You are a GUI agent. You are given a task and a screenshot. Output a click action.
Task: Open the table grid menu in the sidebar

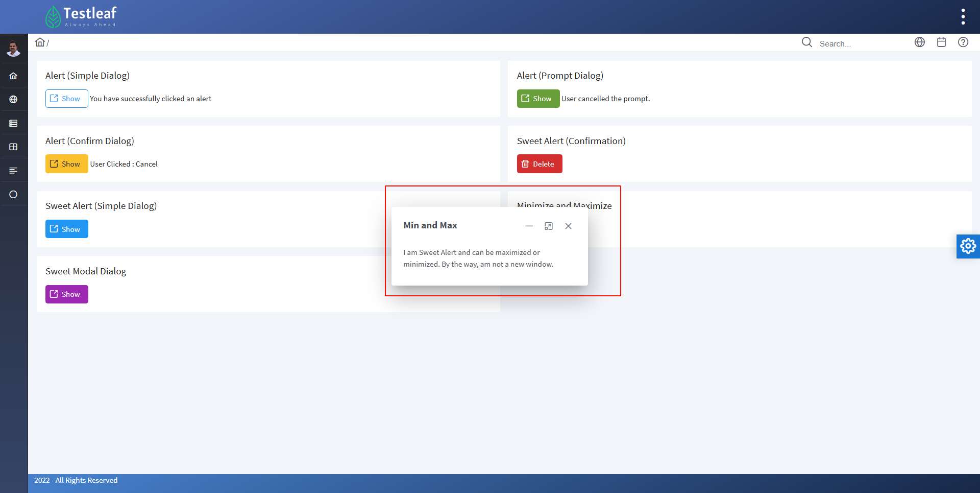pyautogui.click(x=14, y=147)
